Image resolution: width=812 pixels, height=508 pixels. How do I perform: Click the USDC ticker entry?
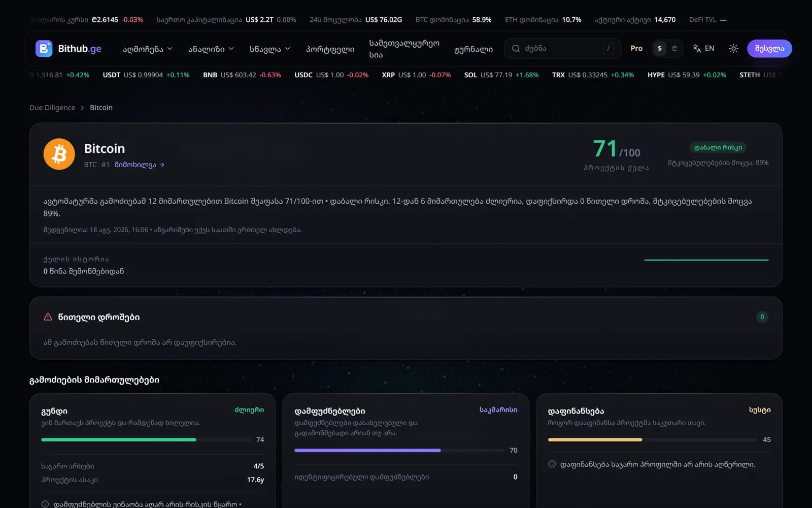(331, 75)
